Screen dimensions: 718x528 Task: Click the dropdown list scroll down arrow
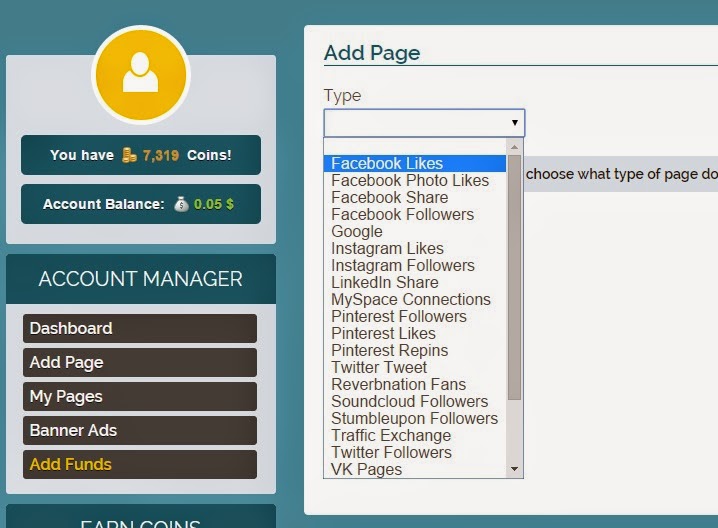pyautogui.click(x=514, y=469)
